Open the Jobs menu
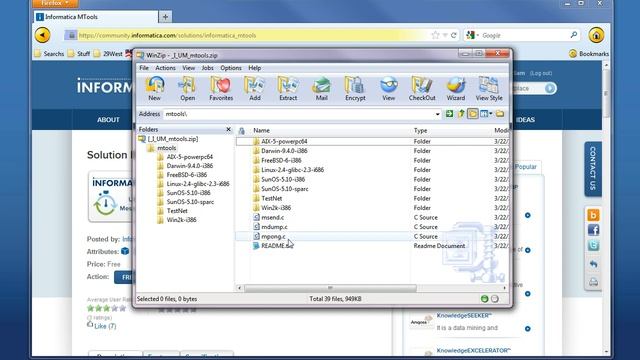Viewport: 640px width, 360px height. click(x=207, y=68)
